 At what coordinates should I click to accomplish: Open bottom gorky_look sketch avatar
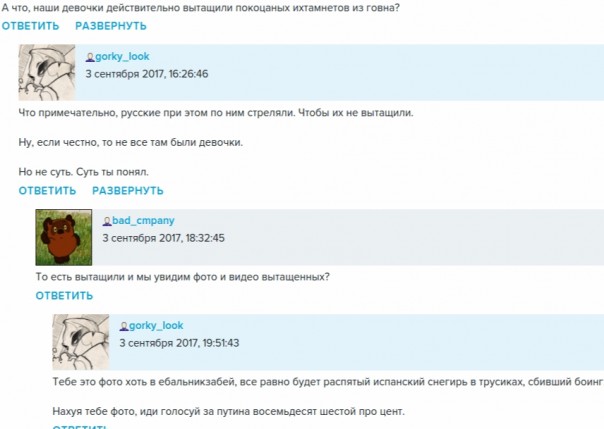point(81,342)
